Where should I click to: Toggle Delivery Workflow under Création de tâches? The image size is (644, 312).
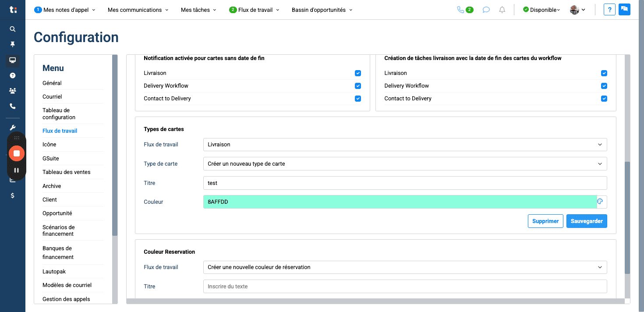604,86
